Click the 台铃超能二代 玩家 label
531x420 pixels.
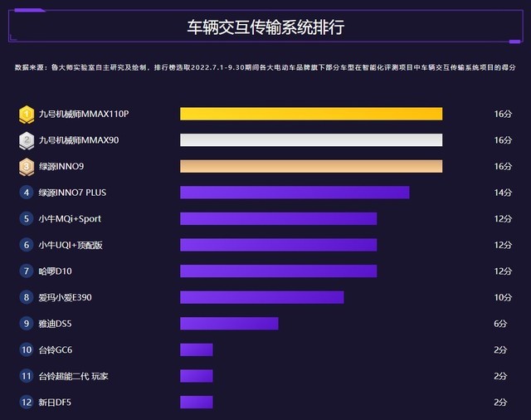74,376
